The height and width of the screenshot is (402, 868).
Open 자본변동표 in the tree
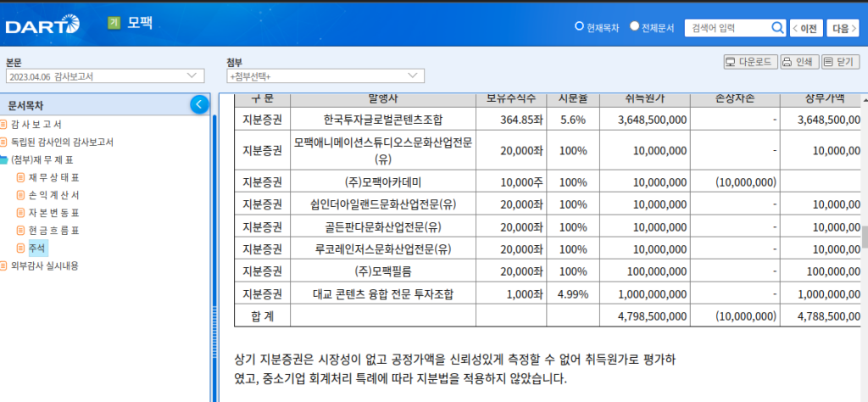click(x=53, y=213)
